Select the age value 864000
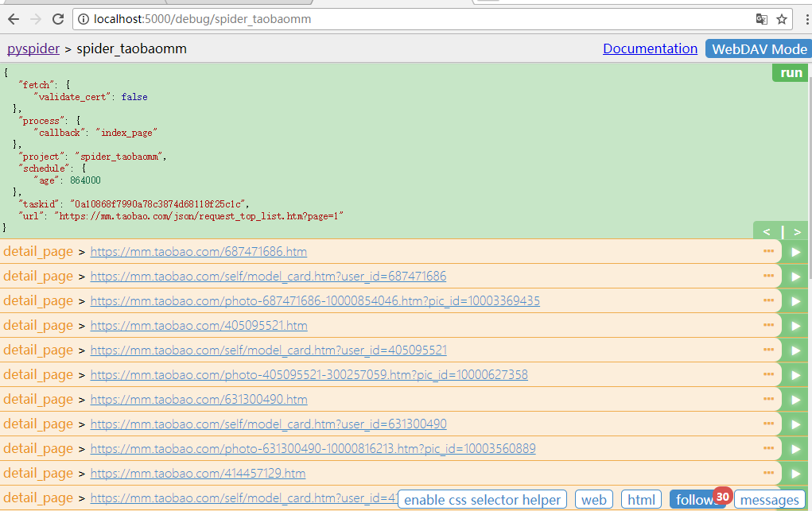Viewport: 812px width, 511px height. [85, 180]
